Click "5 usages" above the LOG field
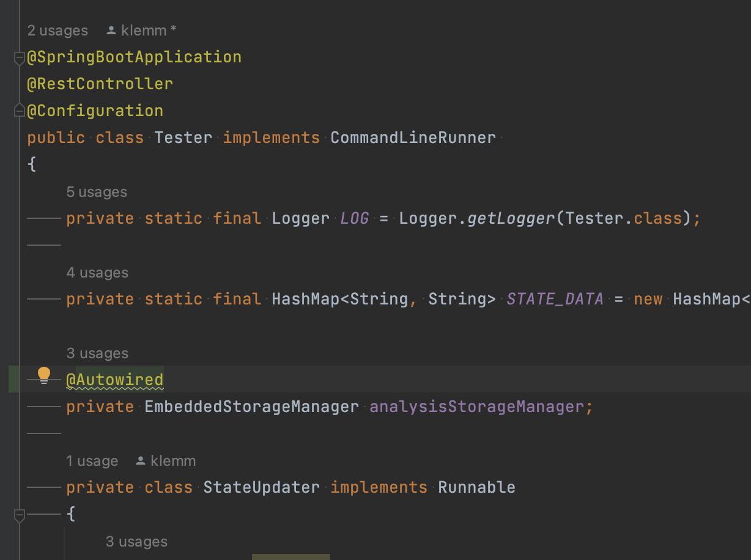The image size is (751, 560). click(96, 191)
